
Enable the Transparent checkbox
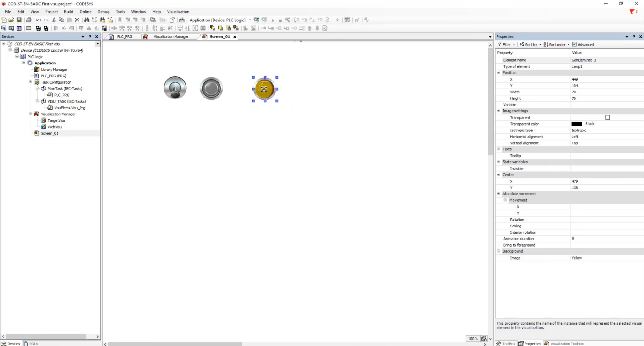(x=608, y=117)
